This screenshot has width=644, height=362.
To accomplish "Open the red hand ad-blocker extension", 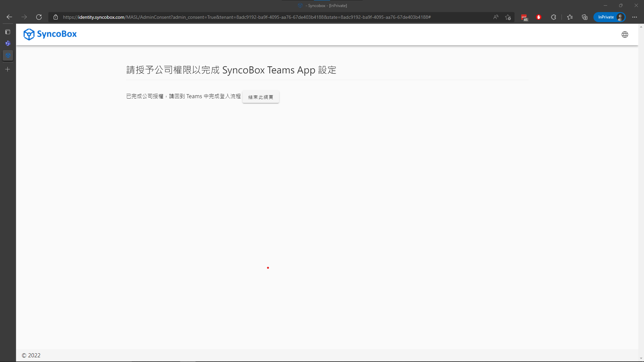I will tap(539, 17).
